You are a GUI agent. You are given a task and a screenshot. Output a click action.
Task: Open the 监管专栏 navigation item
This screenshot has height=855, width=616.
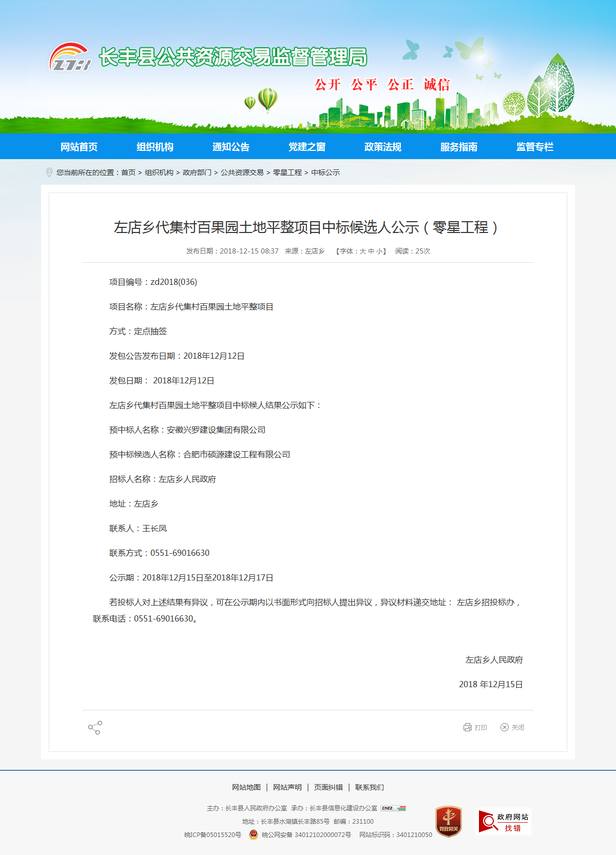tap(535, 147)
